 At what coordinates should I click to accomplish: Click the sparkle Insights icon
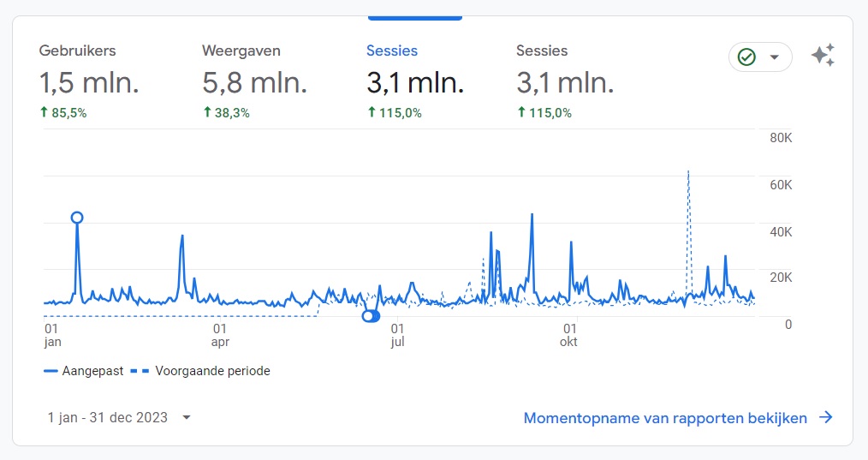tap(823, 57)
